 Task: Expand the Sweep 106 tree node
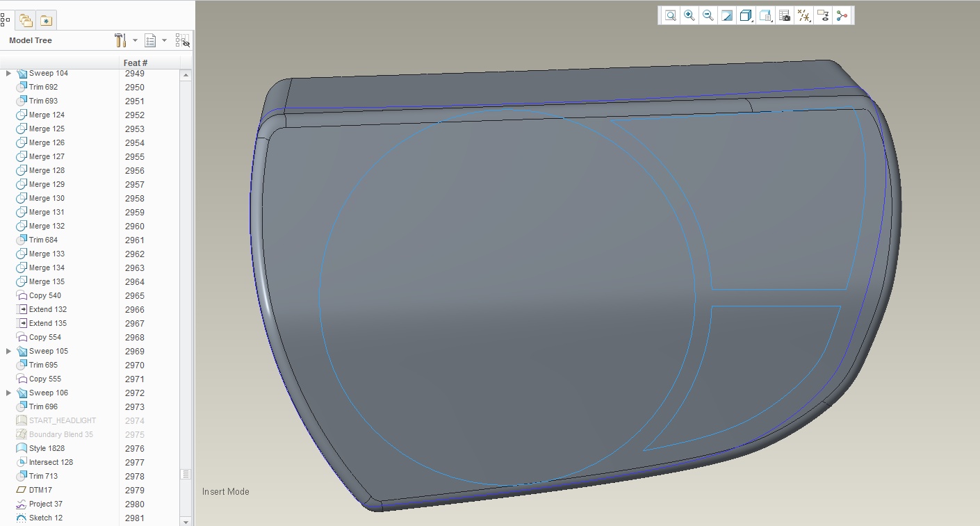point(8,393)
